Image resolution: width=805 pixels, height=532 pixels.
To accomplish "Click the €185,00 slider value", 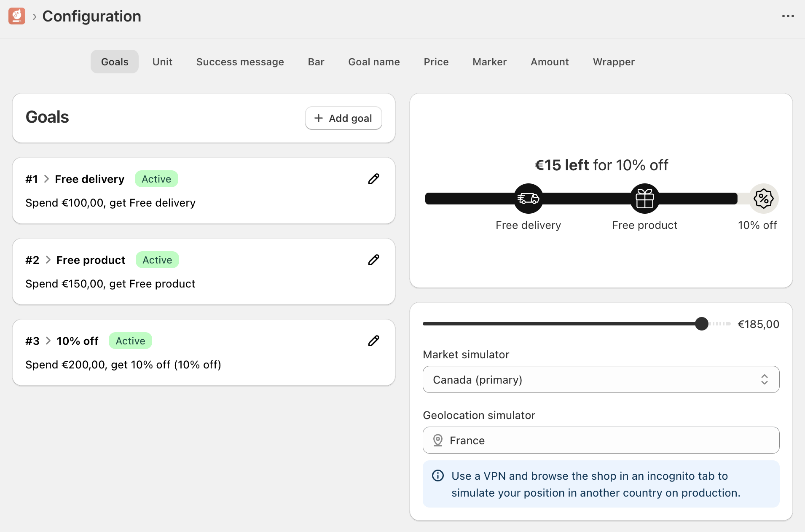I will pos(758,324).
